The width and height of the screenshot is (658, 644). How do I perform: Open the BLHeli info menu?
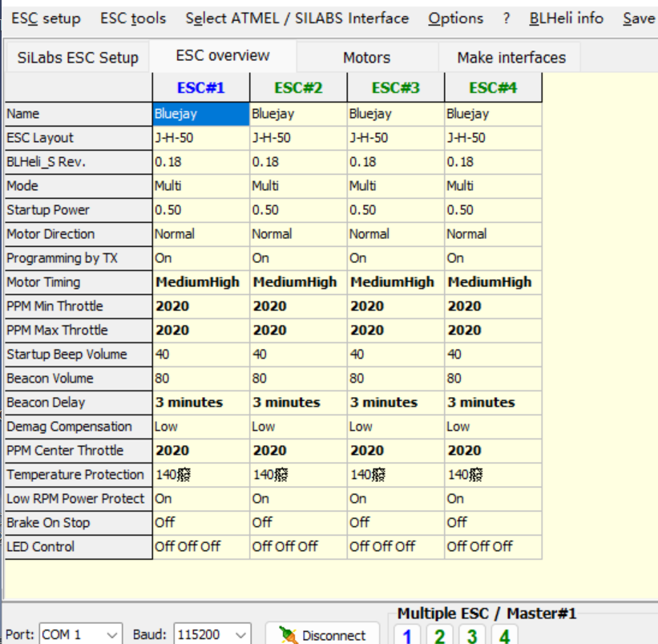tap(566, 18)
